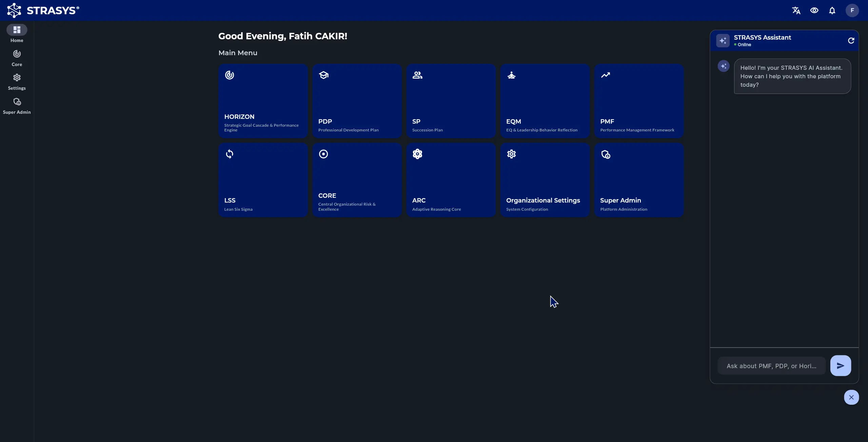Viewport: 868px width, 442px height.
Task: Click the STRASYS logo
Action: 43,10
